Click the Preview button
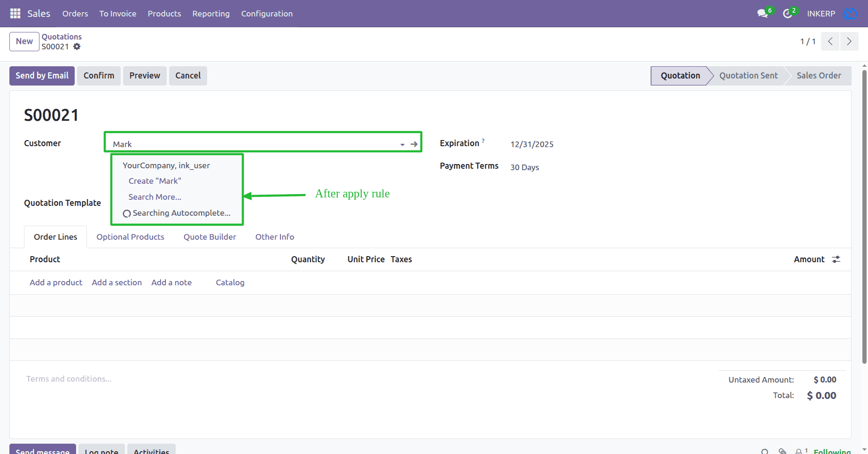This screenshot has height=454, width=868. tap(145, 76)
